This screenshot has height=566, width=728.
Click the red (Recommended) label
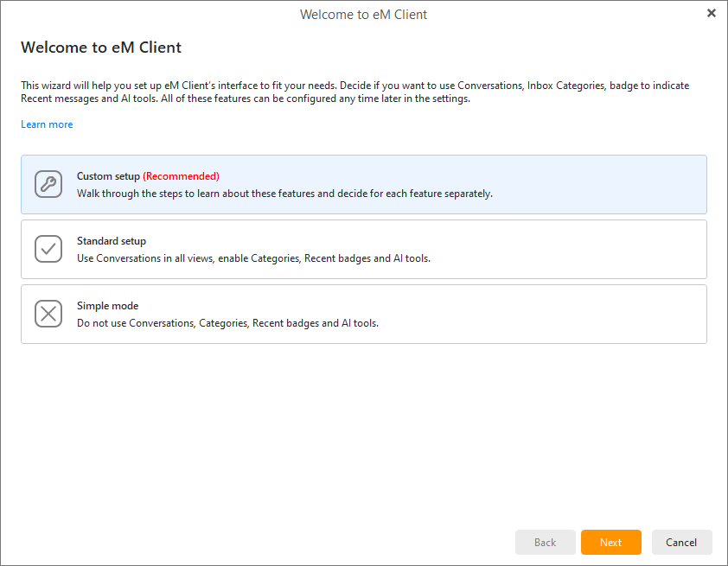click(x=181, y=176)
